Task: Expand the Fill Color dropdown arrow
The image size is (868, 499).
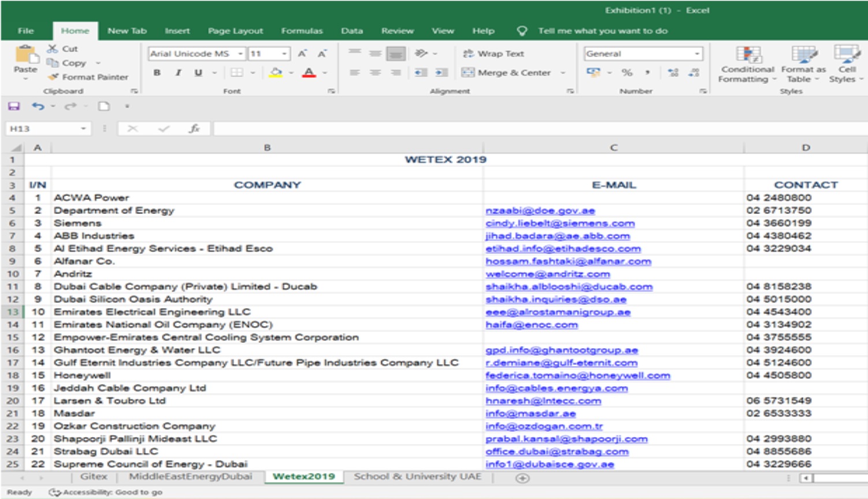Action: tap(291, 73)
